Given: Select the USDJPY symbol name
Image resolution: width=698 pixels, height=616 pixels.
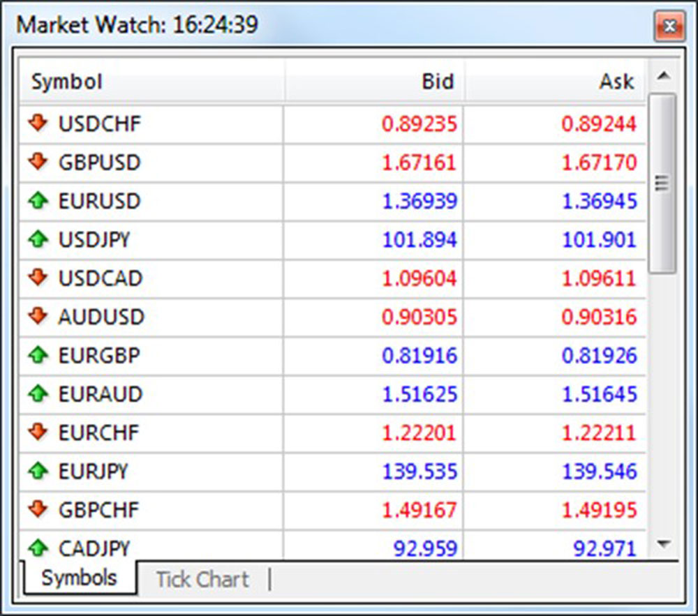Looking at the screenshot, I should tap(94, 240).
